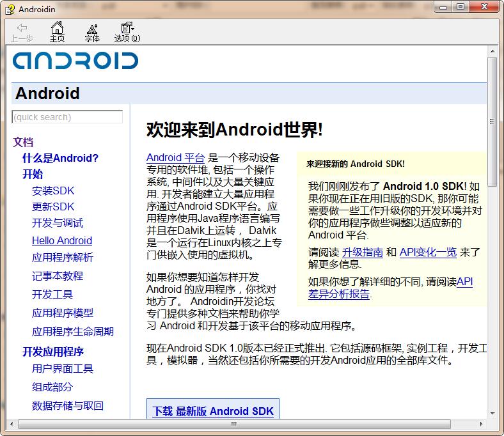Viewport: 504px width, 436px height.
Task: Open the 应用程序解析 link
Action: tap(63, 258)
